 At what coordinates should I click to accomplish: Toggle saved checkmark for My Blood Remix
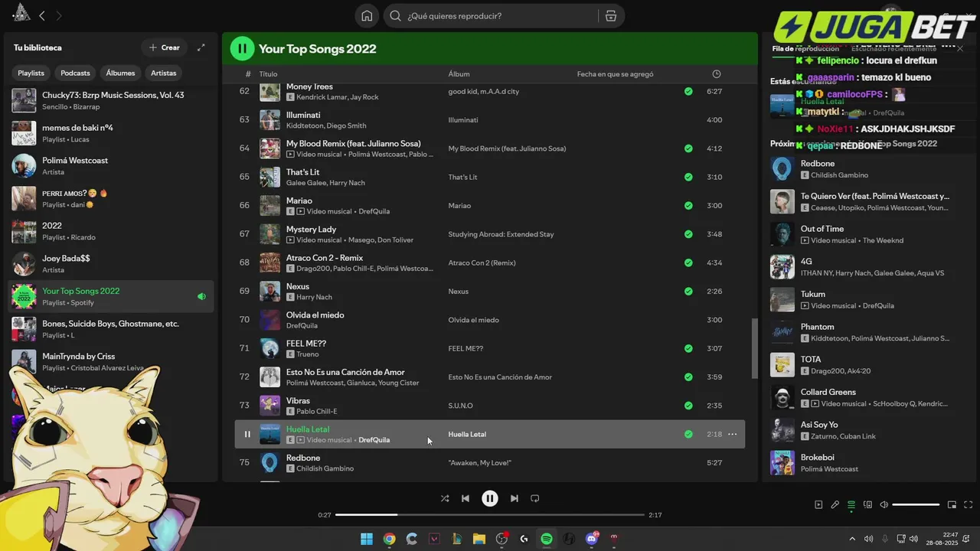click(688, 148)
